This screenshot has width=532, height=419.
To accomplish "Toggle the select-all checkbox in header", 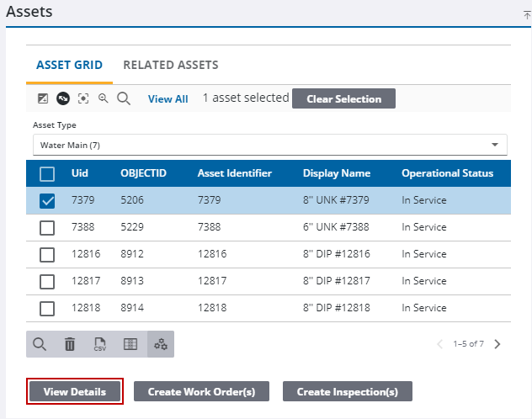I will coord(48,174).
